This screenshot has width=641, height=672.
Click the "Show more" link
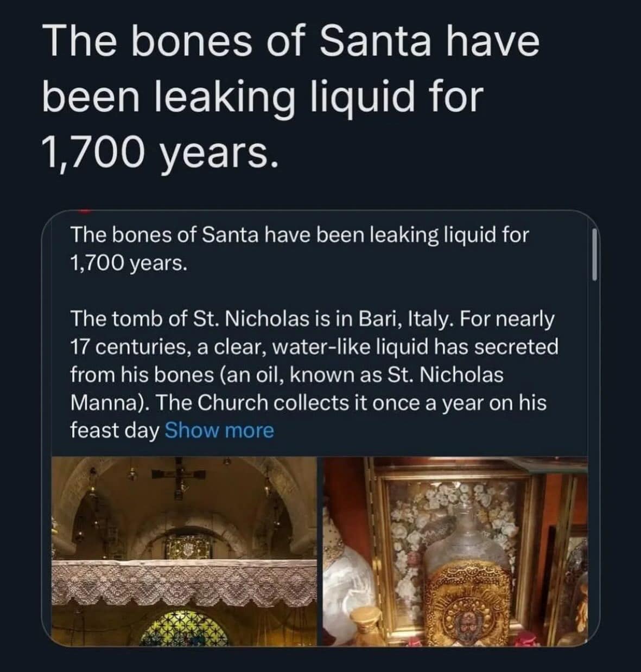(x=219, y=431)
